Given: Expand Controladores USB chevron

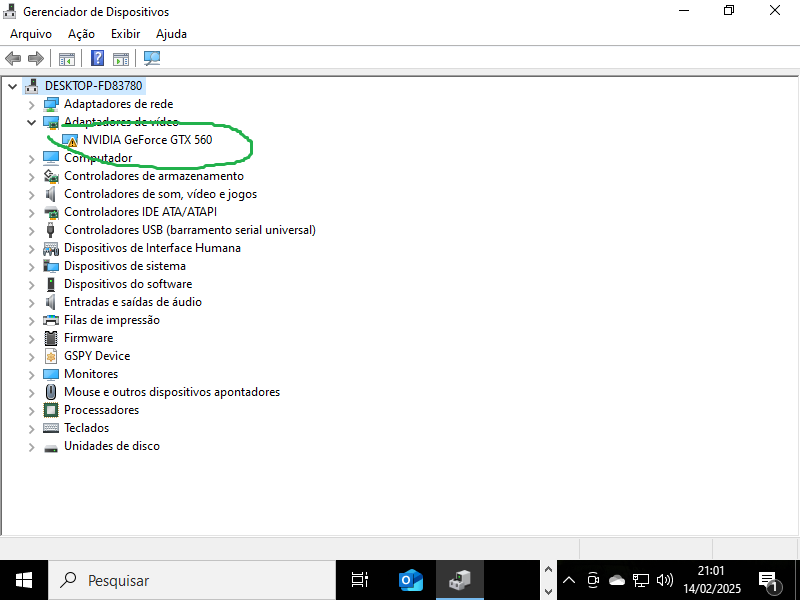Looking at the screenshot, I should pyautogui.click(x=32, y=231).
